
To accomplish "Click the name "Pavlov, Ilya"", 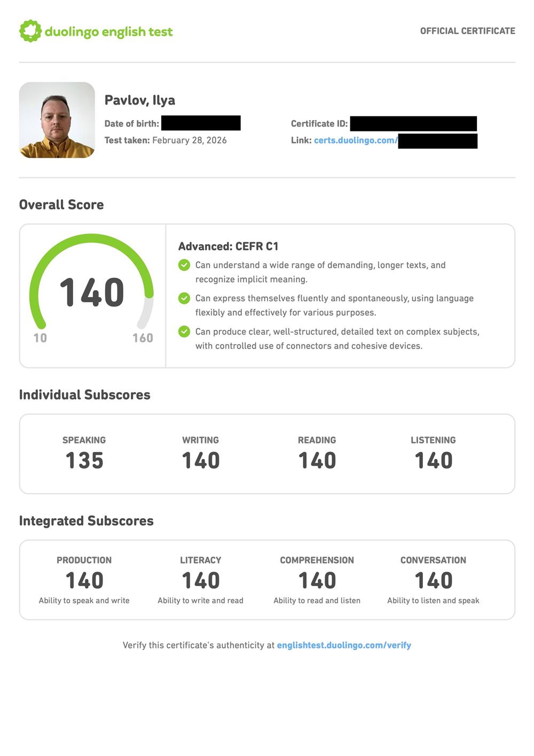I will (140, 100).
